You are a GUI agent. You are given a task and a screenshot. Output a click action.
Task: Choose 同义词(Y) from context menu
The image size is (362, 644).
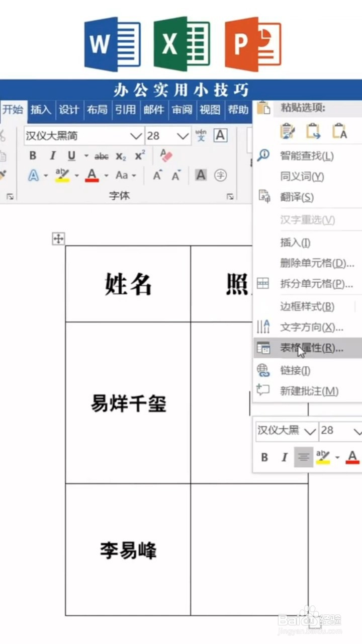[307, 177]
